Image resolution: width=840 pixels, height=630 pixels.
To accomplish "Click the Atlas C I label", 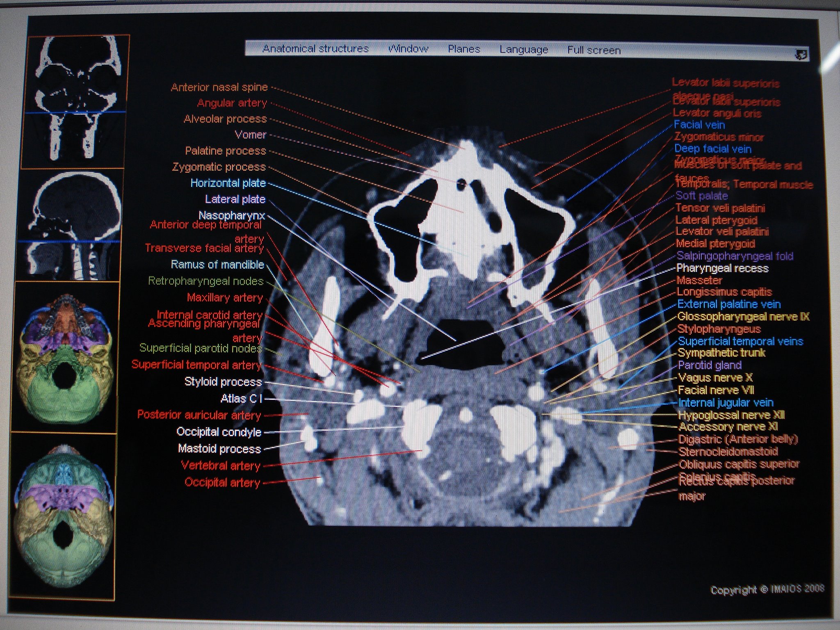I will (241, 398).
